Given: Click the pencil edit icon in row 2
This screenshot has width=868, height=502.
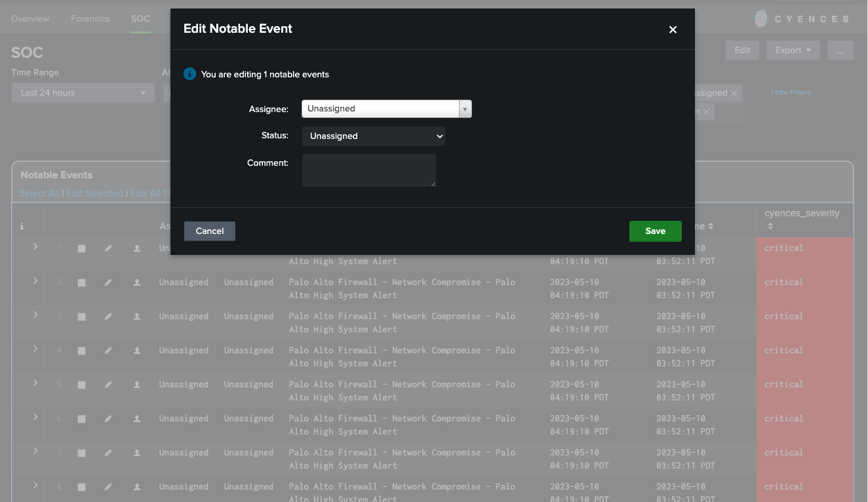Looking at the screenshot, I should 108,282.
